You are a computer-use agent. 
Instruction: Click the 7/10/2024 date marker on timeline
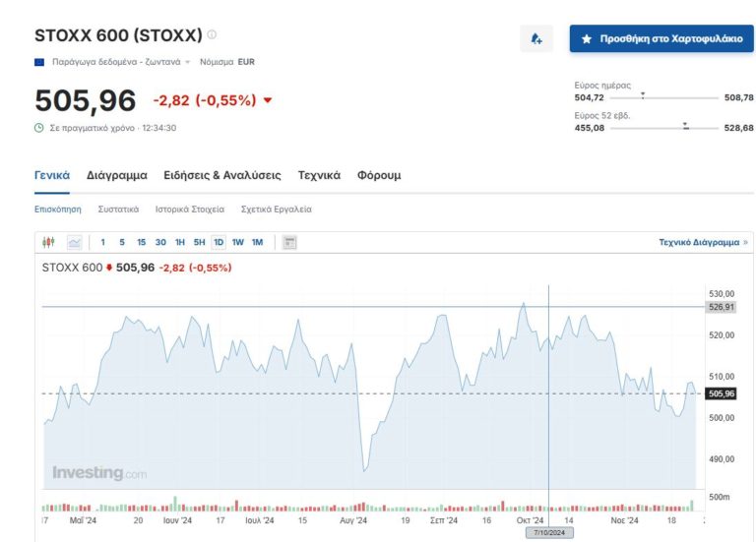tap(548, 532)
